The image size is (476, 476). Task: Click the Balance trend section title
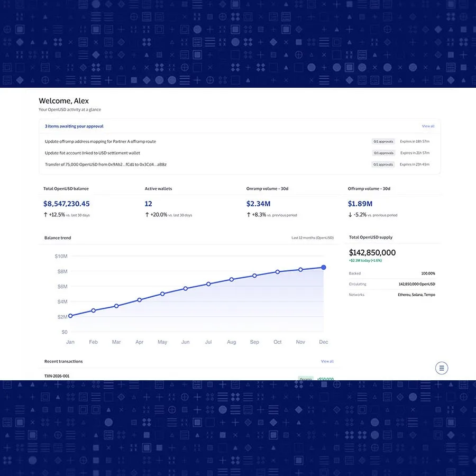[58, 237]
